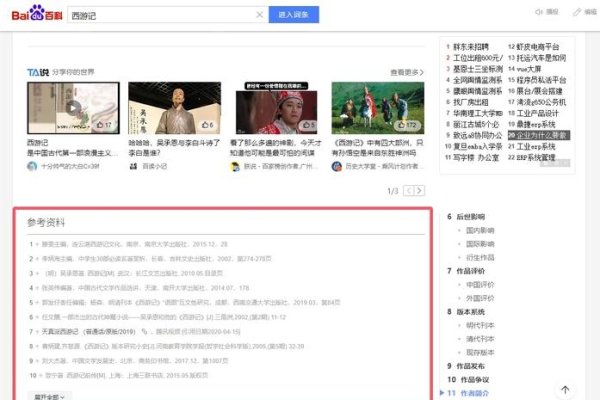Click the back-to-top arrow button
This screenshot has height=400, width=600.
coord(565,390)
